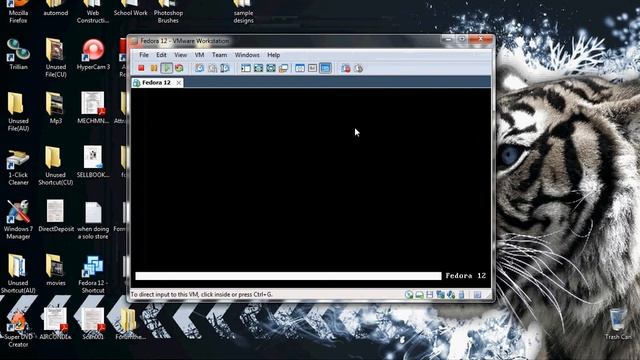Select the Trillian desktop icon

pos(18,54)
